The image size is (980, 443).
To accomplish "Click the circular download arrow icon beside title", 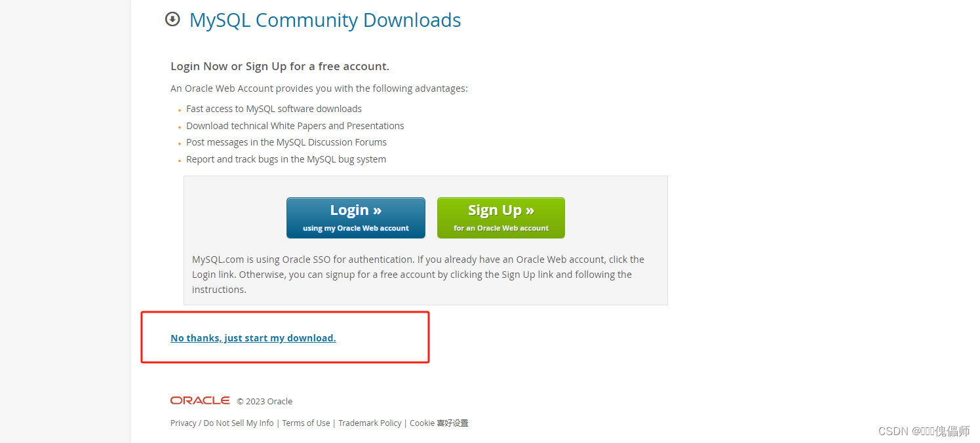I will pyautogui.click(x=172, y=20).
